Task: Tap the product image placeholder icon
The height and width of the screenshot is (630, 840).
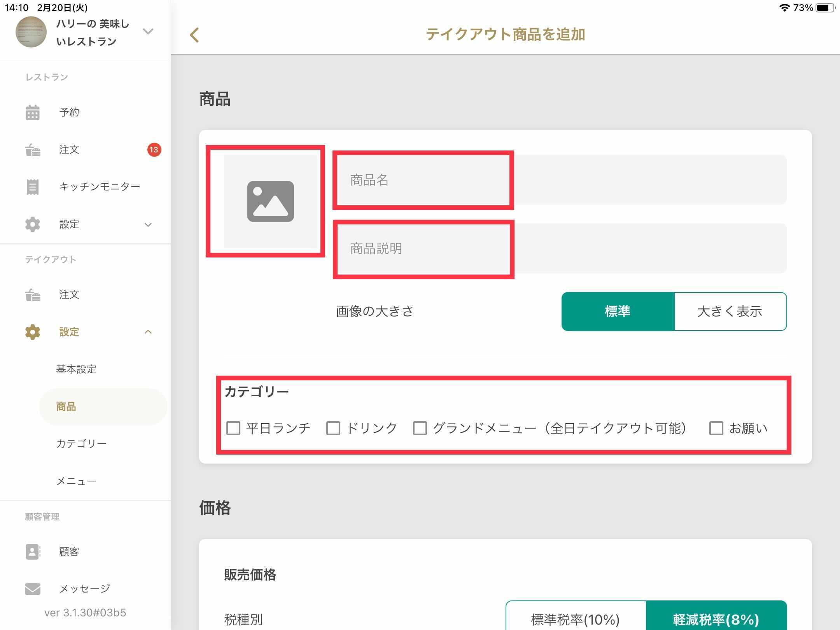Action: point(271,201)
